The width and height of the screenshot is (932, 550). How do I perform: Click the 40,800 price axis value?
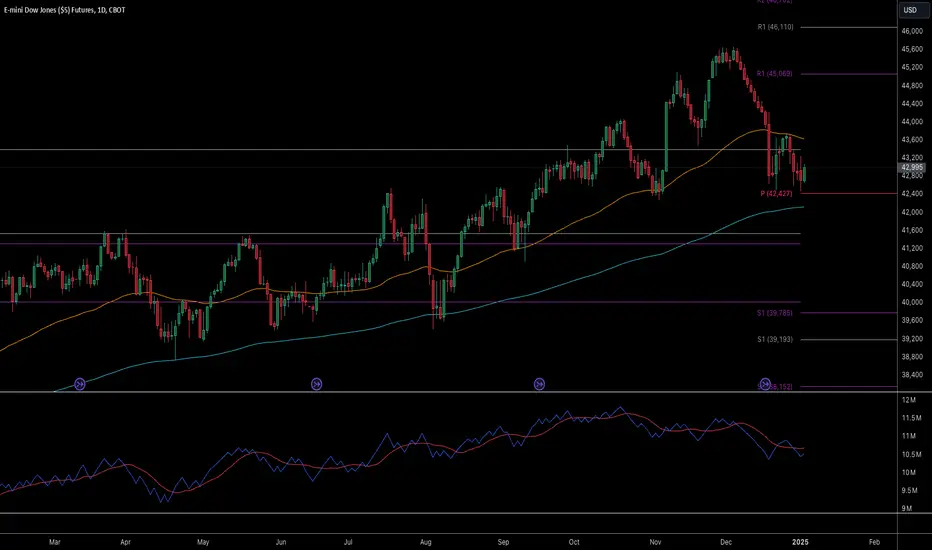(x=912, y=266)
